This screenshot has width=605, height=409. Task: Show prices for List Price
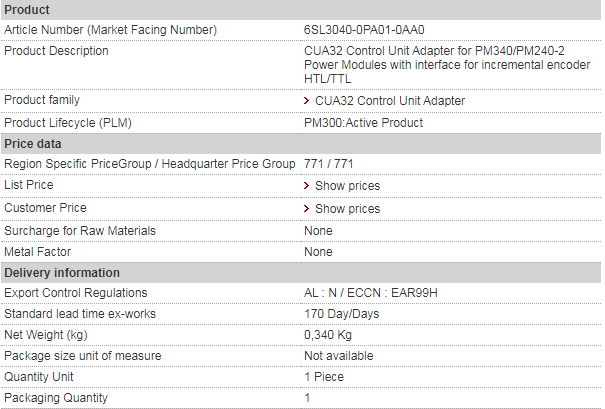point(347,186)
